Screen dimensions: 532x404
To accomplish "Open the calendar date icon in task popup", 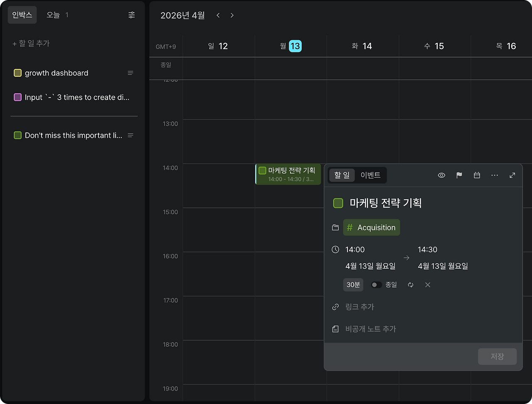I will (477, 175).
